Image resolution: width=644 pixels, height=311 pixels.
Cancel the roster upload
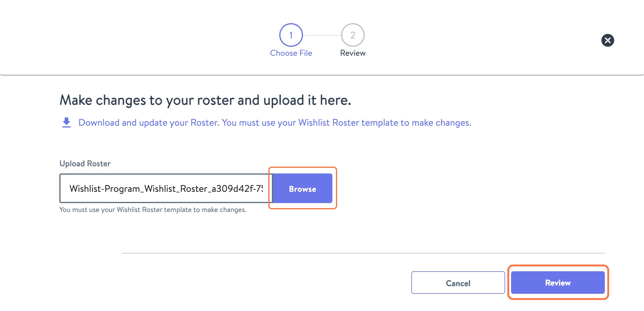[458, 283]
